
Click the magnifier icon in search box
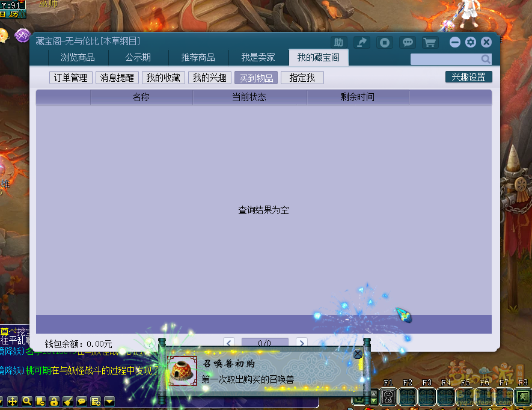click(x=486, y=59)
